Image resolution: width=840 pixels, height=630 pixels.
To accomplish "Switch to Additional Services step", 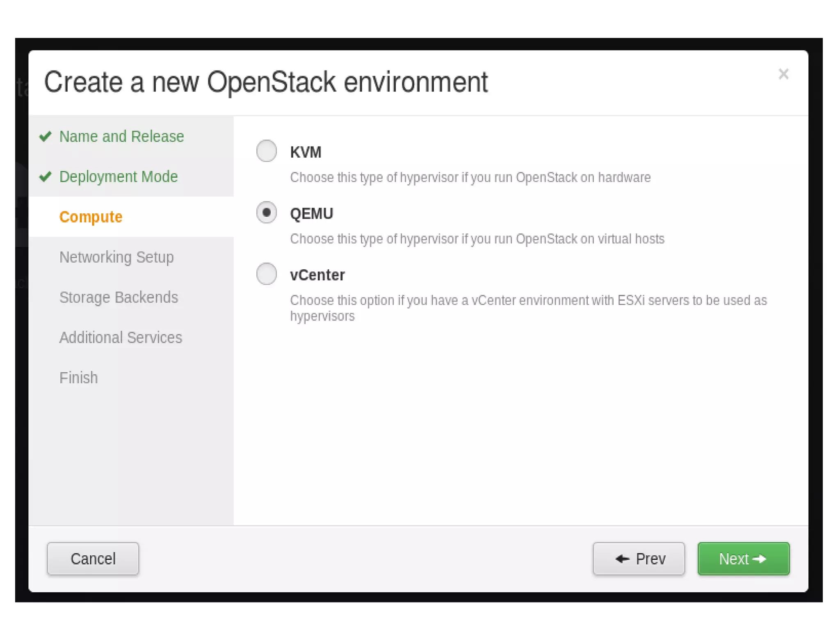I will [x=121, y=337].
